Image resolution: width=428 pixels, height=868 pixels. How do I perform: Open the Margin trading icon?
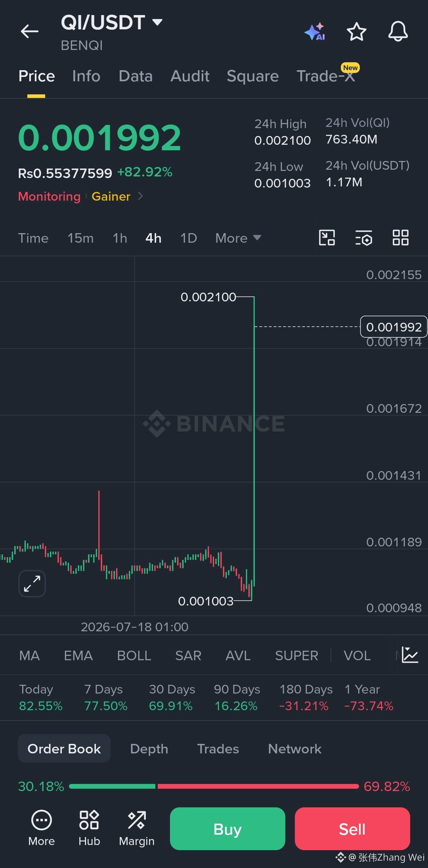coord(137,828)
